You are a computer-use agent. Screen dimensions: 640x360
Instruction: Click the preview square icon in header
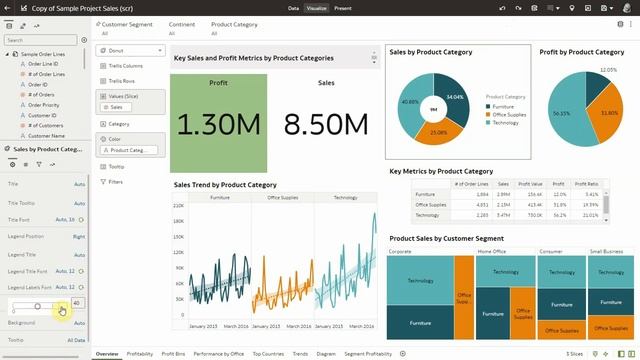tap(588, 8)
